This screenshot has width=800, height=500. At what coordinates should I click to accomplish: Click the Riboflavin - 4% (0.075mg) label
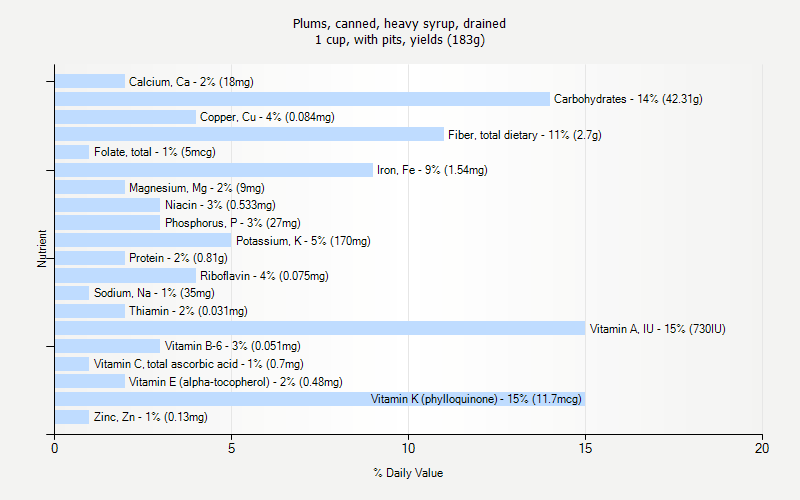(x=264, y=276)
